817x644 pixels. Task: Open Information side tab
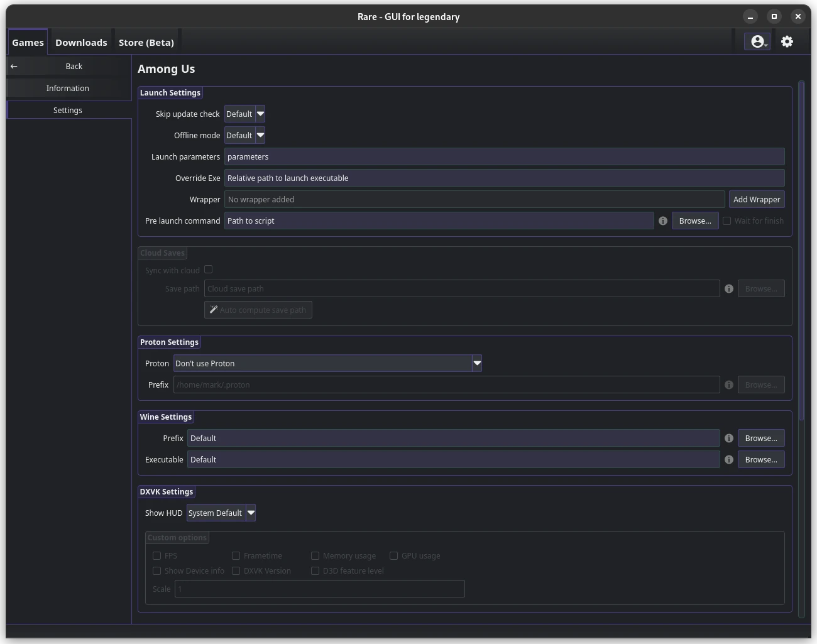pos(68,88)
